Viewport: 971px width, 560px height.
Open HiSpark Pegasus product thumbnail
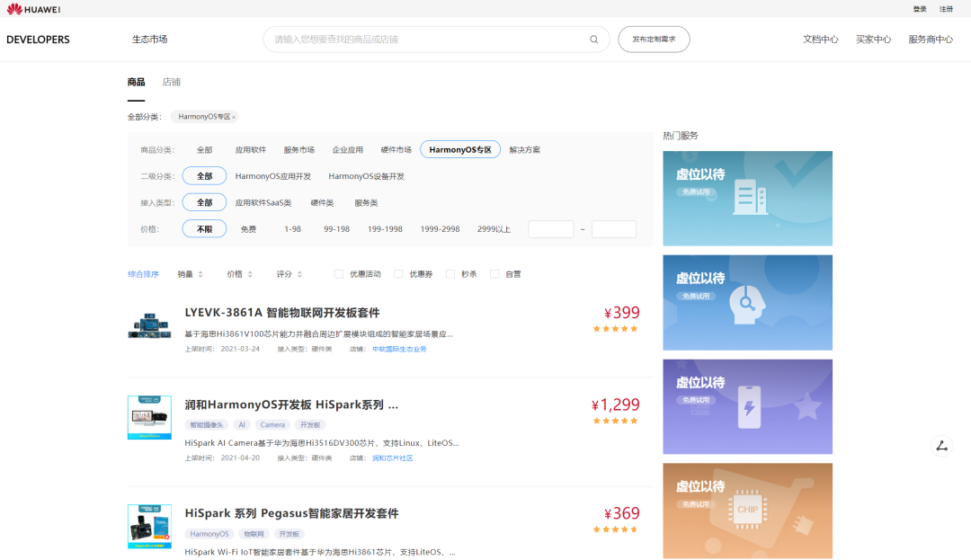[149, 527]
